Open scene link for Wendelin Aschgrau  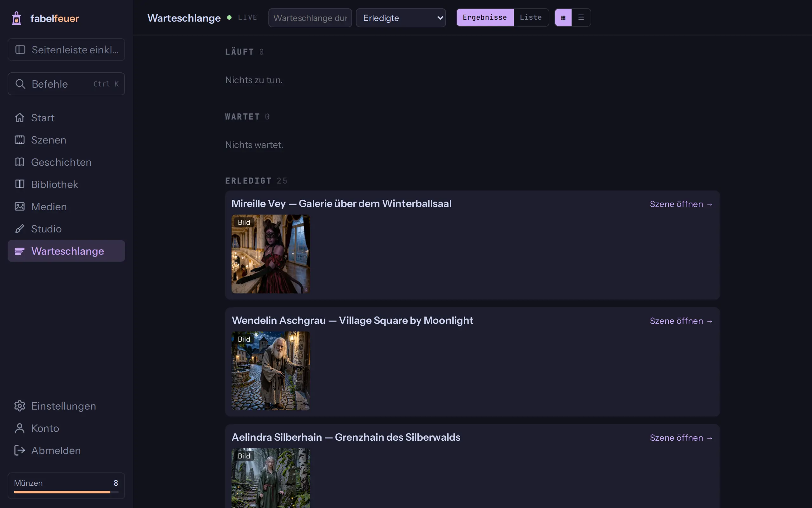coord(681,321)
